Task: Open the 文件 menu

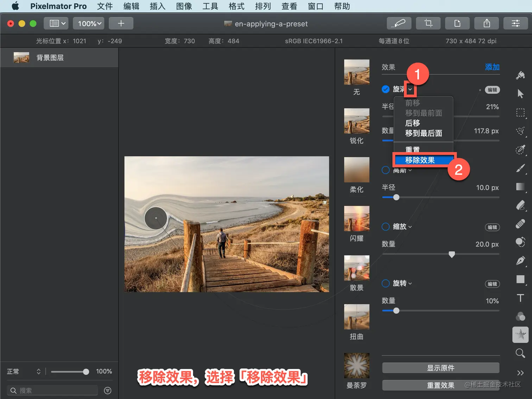Action: (105, 6)
